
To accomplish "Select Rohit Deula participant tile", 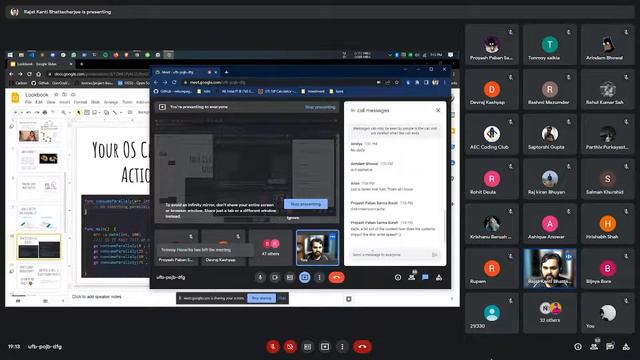I will coord(491,178).
